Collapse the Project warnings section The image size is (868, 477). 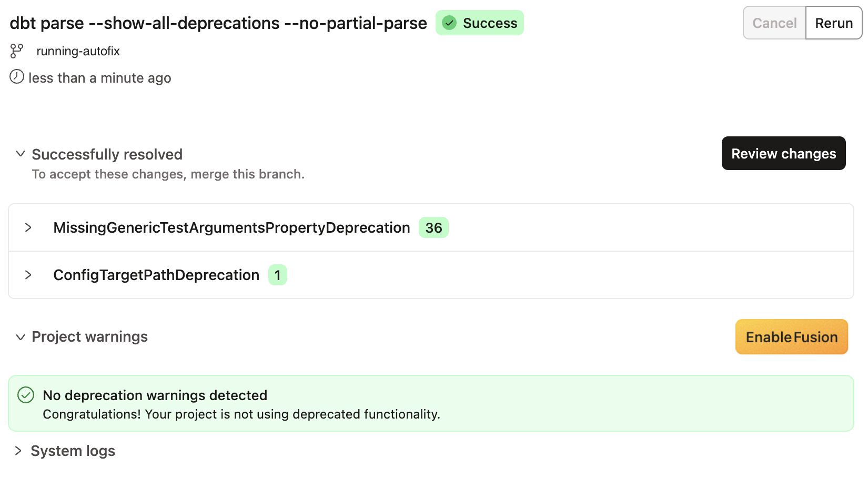tap(20, 337)
